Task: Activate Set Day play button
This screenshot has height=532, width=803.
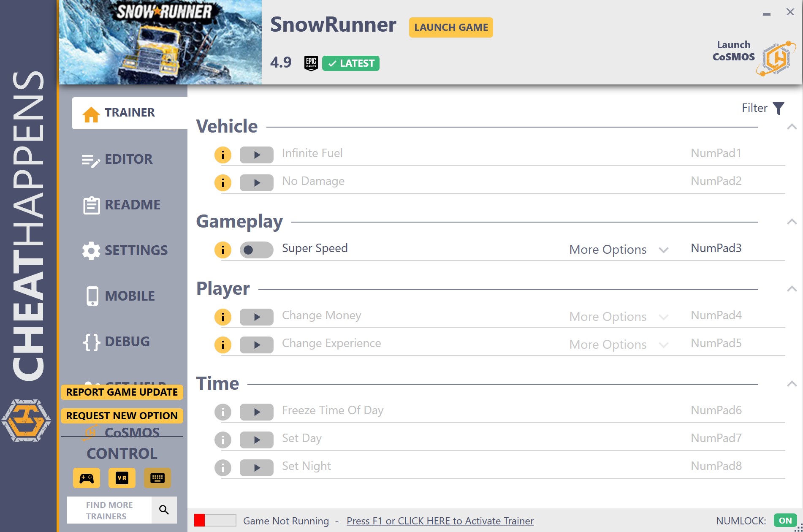Action: point(256,440)
